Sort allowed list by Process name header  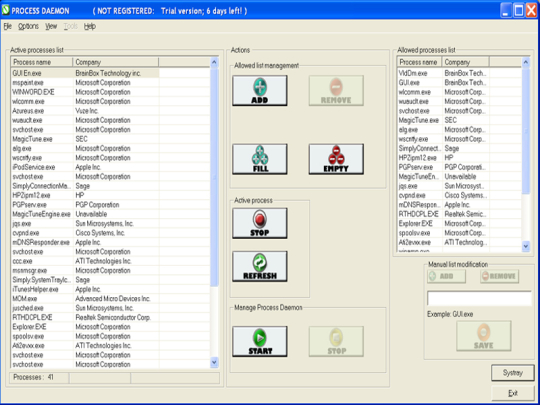419,62
